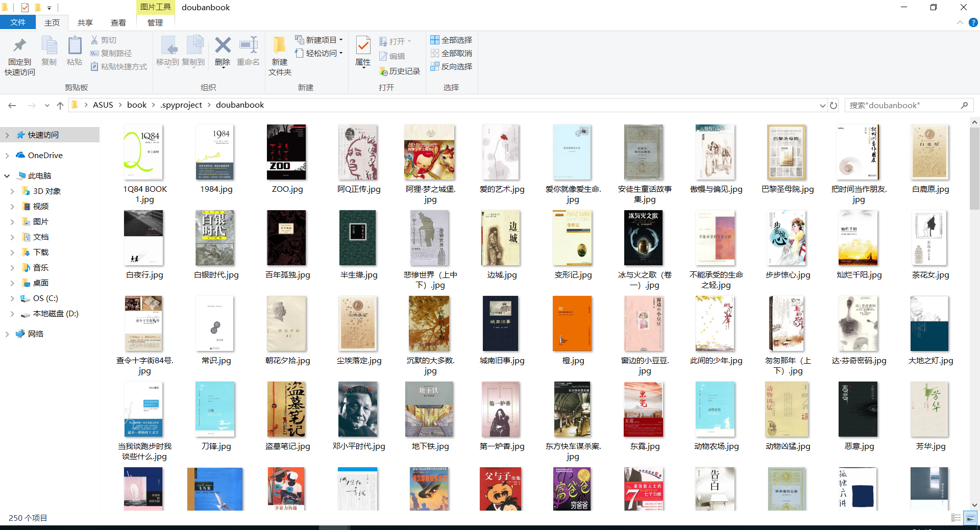Click Copy path (复制路径)

111,53
